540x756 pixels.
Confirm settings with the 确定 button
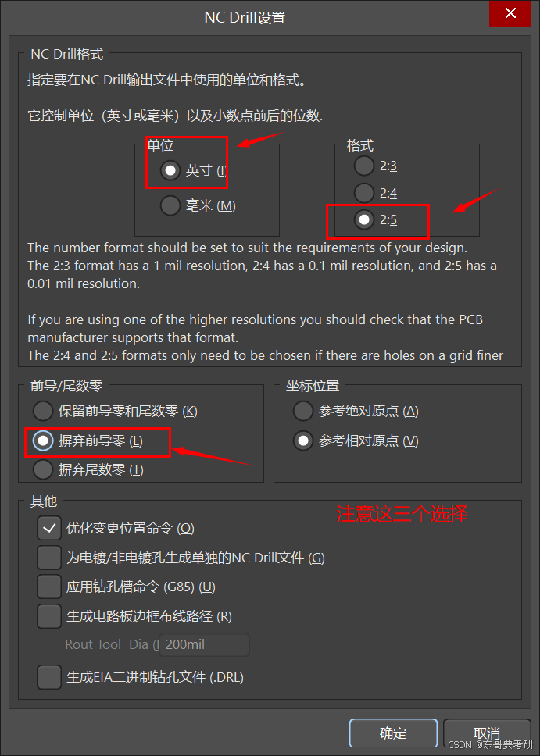pos(393,733)
